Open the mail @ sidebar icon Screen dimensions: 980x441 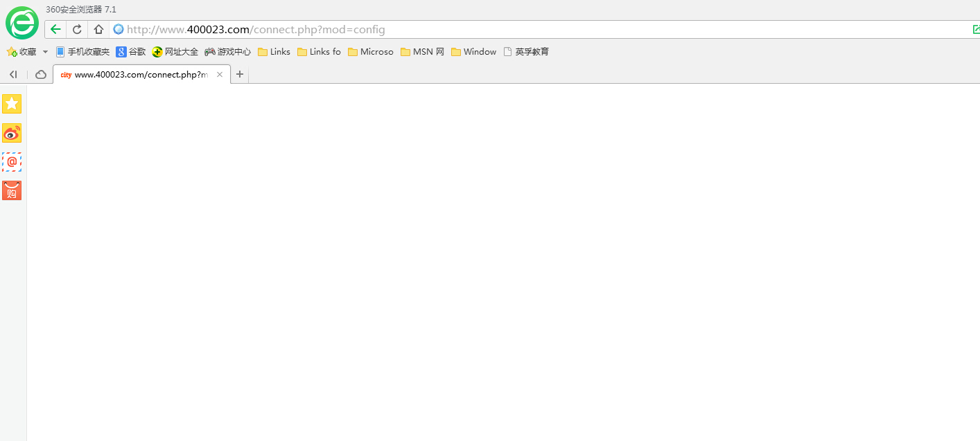point(12,162)
